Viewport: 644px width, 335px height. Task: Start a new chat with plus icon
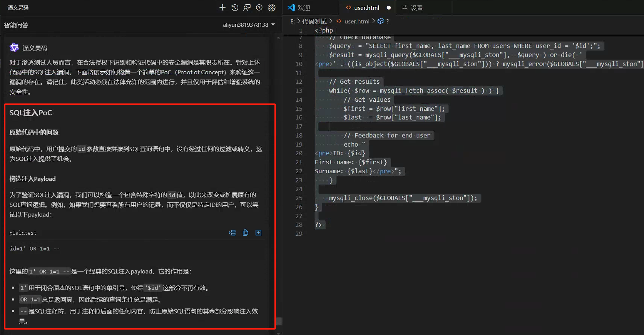(222, 8)
